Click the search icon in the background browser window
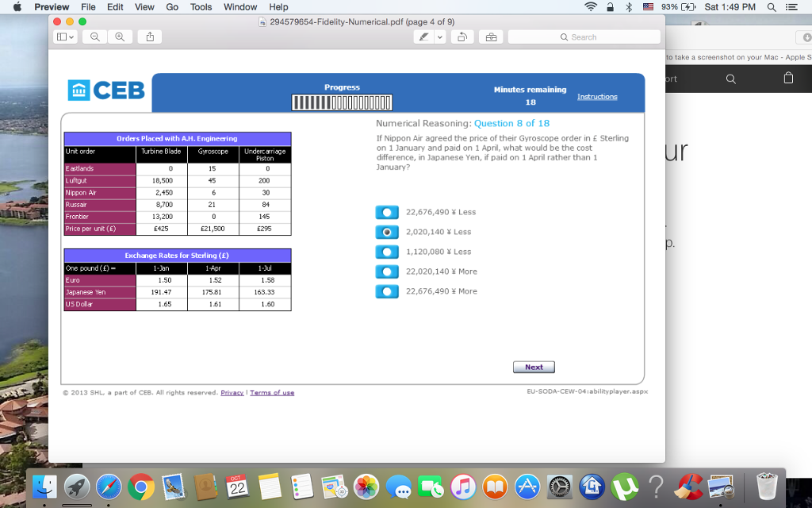 730,79
